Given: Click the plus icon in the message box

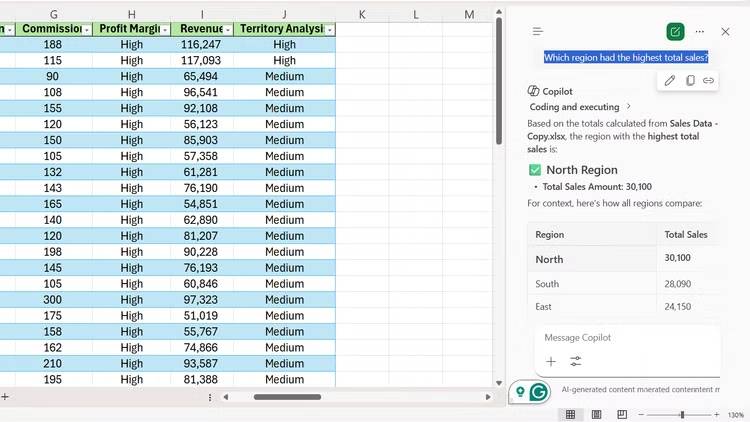Looking at the screenshot, I should (x=551, y=362).
